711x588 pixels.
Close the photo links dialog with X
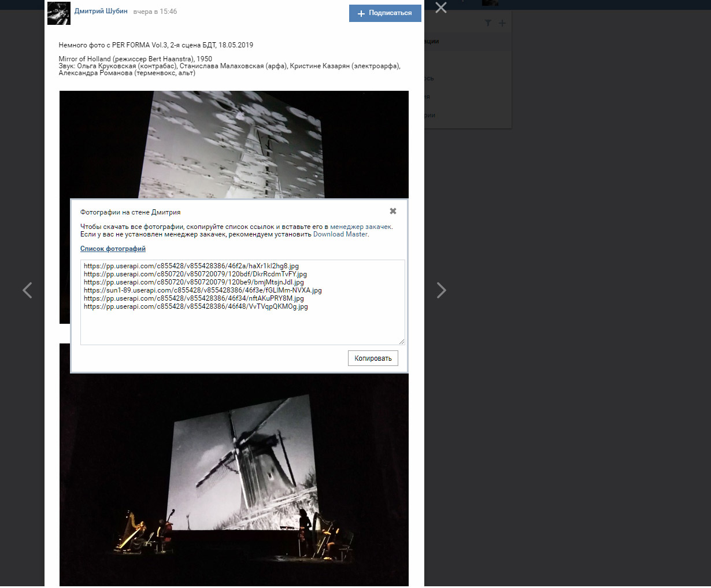[x=393, y=211]
